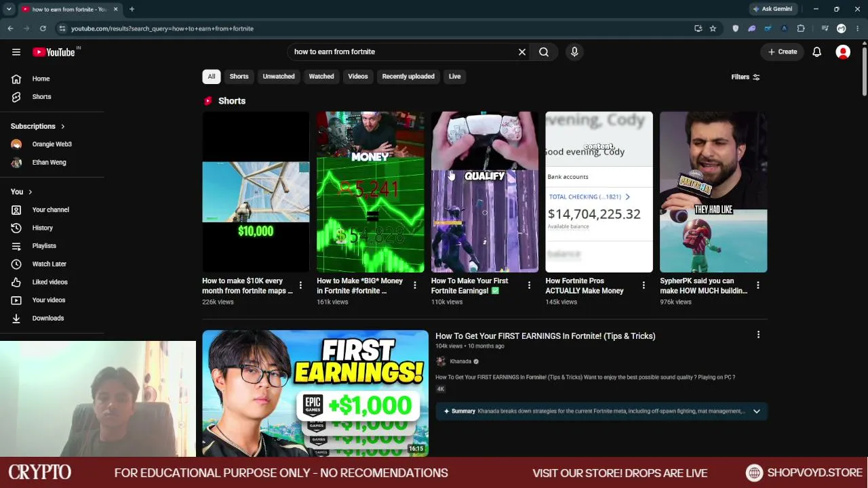Open the green MONEY chart short thumbnail
This screenshot has height=488, width=868.
pos(370,192)
